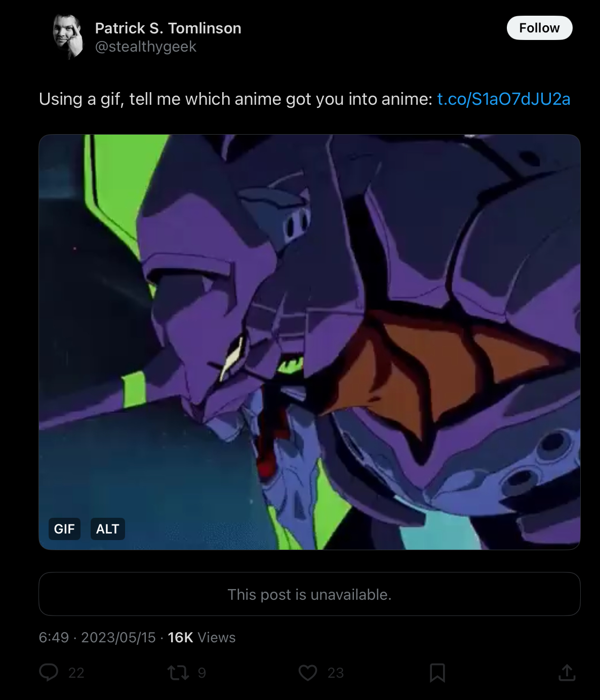View the 16K Views analytics

coord(202,638)
